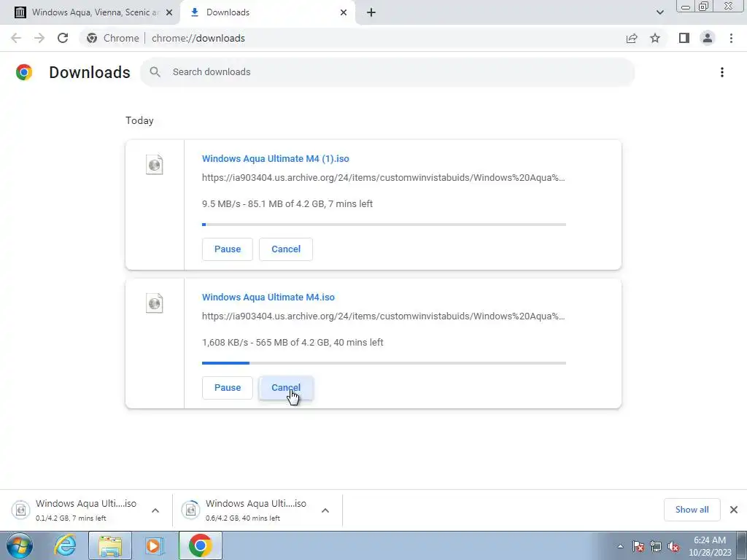Click progress bar of M4 (1).iso download
This screenshot has height=560, width=747.
(384, 225)
